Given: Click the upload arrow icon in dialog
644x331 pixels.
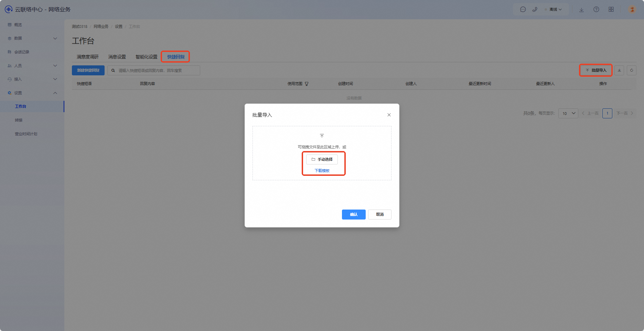Looking at the screenshot, I should (322, 136).
